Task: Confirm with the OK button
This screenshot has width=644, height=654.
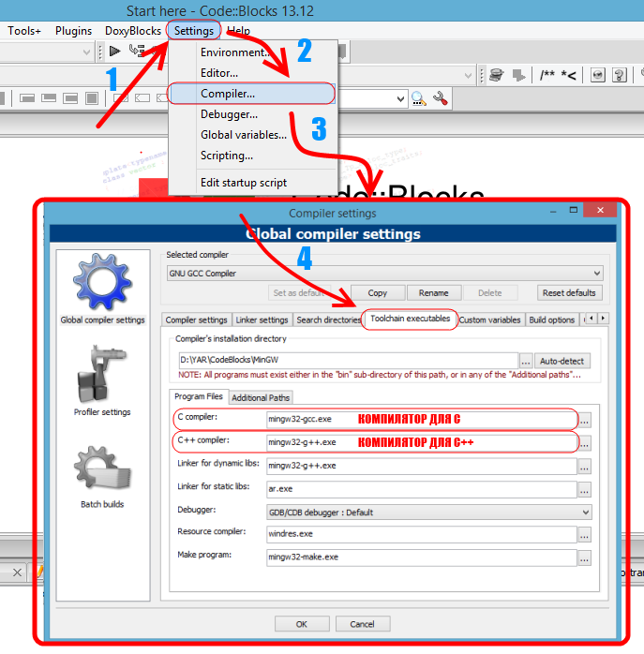Action: click(302, 624)
